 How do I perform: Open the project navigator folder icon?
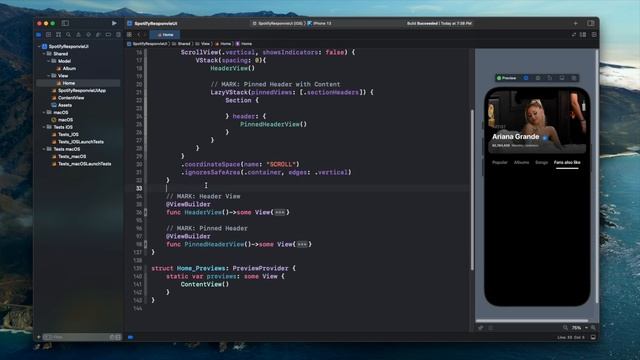pyautogui.click(x=39, y=35)
